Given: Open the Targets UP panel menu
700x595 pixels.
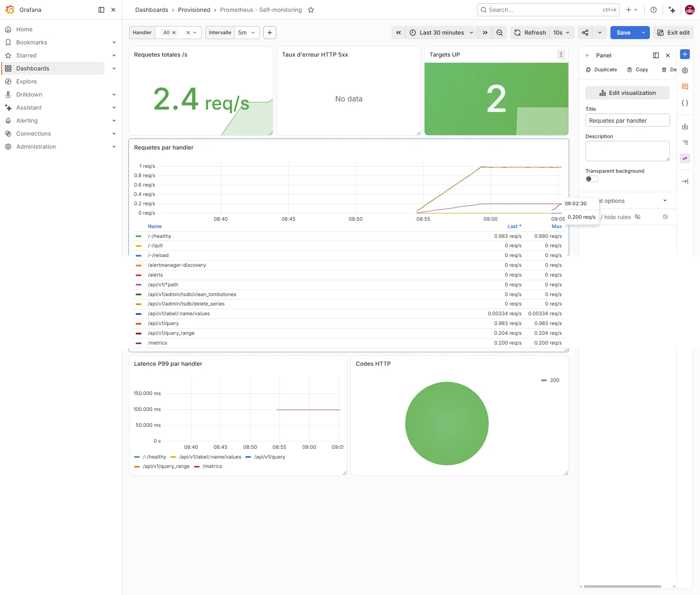Looking at the screenshot, I should [x=561, y=55].
